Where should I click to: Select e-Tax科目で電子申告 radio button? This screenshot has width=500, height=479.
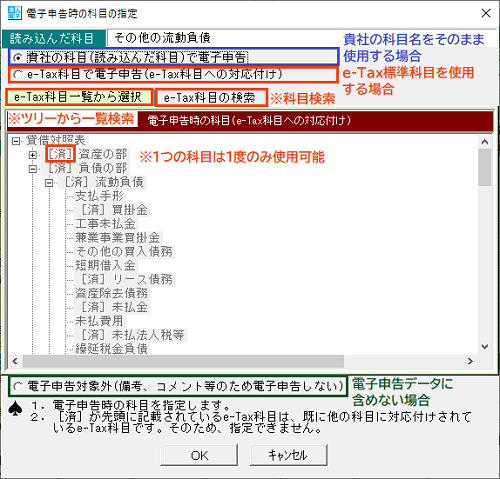(x=17, y=74)
